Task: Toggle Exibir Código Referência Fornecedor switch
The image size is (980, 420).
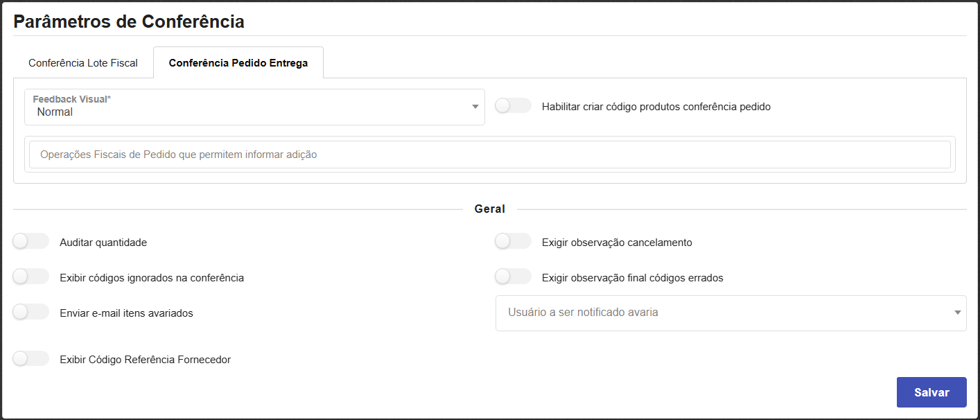Action: point(31,358)
